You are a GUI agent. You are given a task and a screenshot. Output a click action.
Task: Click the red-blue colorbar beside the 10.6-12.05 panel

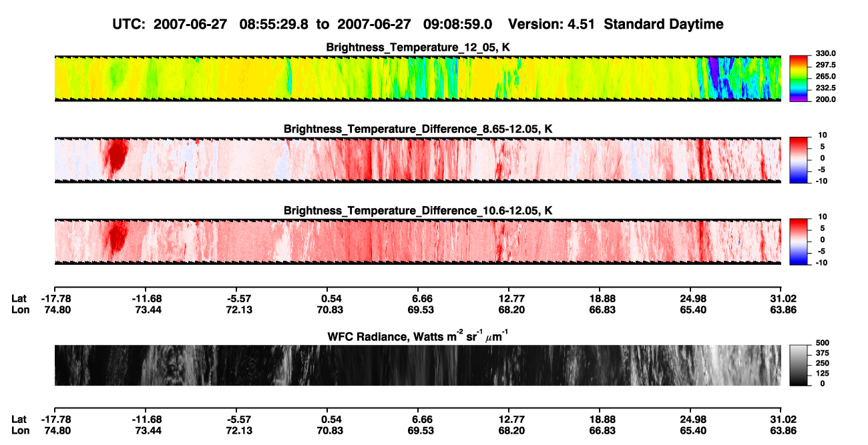tap(799, 242)
